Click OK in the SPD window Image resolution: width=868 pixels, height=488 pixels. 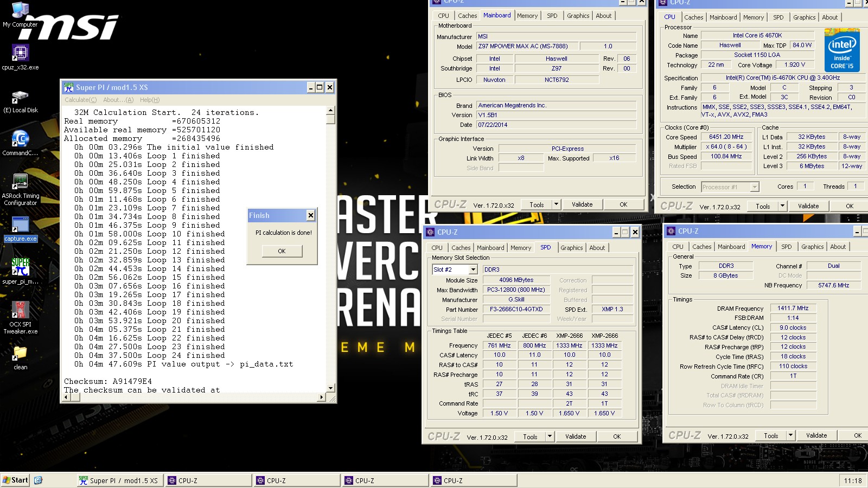click(x=617, y=436)
